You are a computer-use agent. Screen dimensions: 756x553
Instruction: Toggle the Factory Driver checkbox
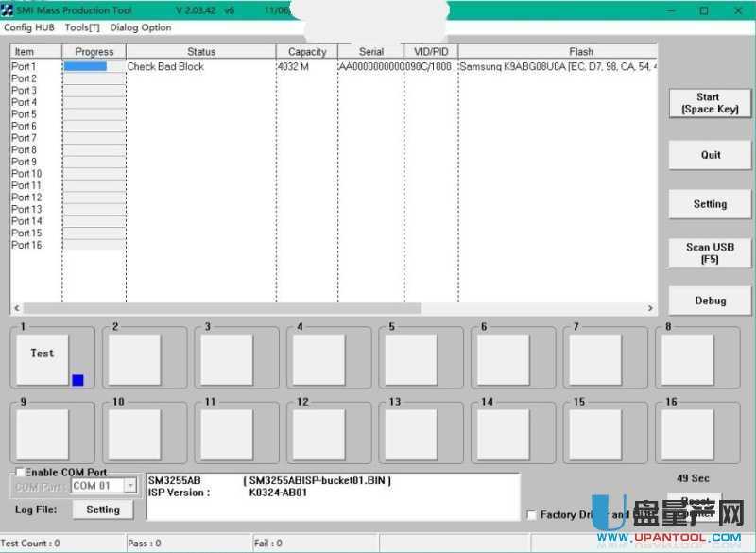pos(531,515)
